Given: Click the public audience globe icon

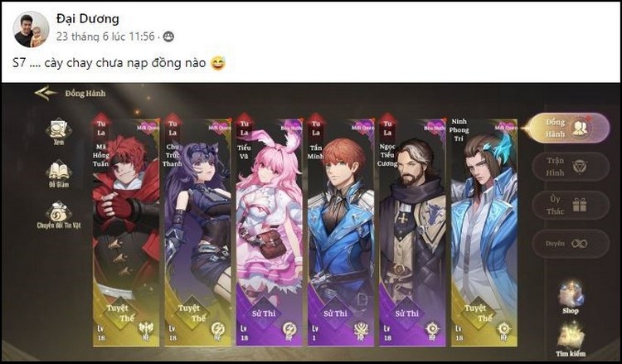Looking at the screenshot, I should click(x=168, y=36).
